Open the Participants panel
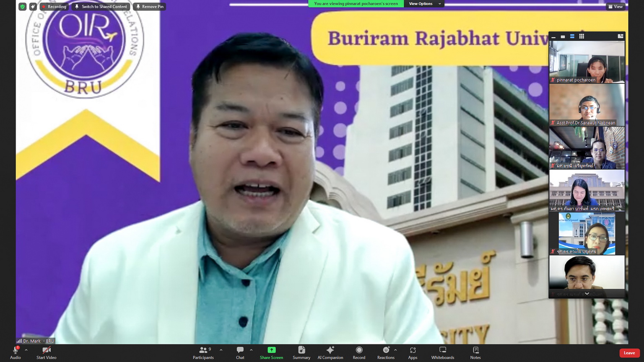Image resolution: width=644 pixels, height=362 pixels. 203,352
